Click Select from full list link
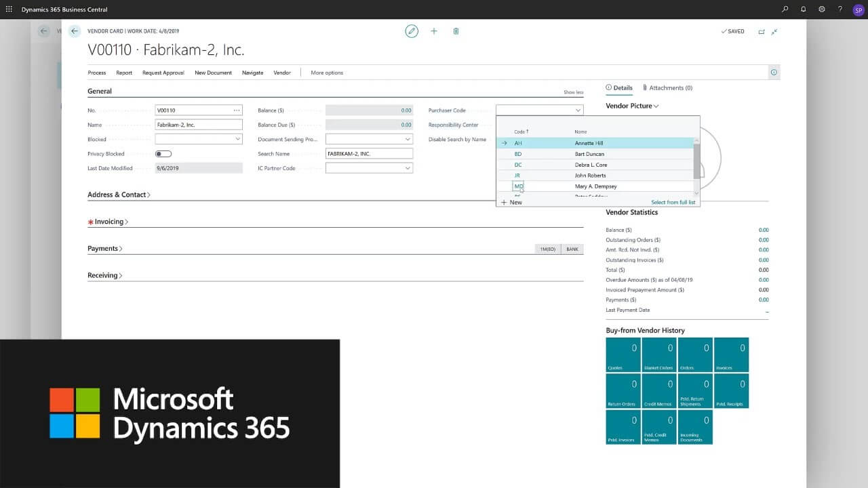 pyautogui.click(x=673, y=202)
